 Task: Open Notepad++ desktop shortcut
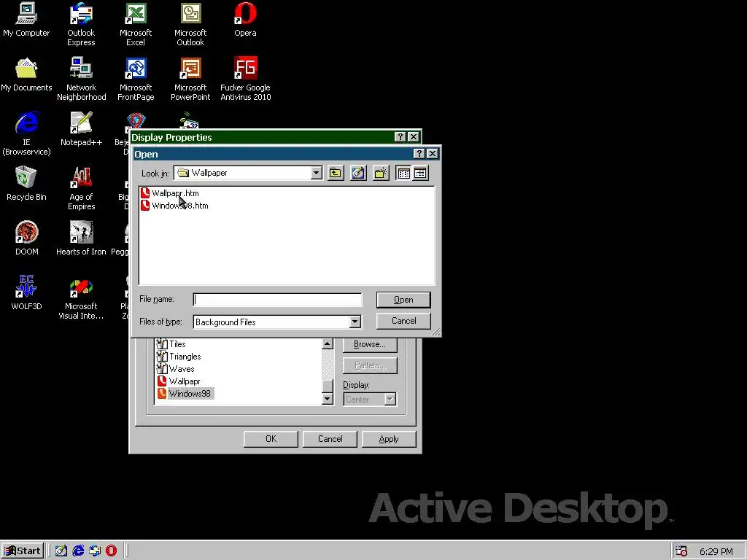pyautogui.click(x=82, y=130)
